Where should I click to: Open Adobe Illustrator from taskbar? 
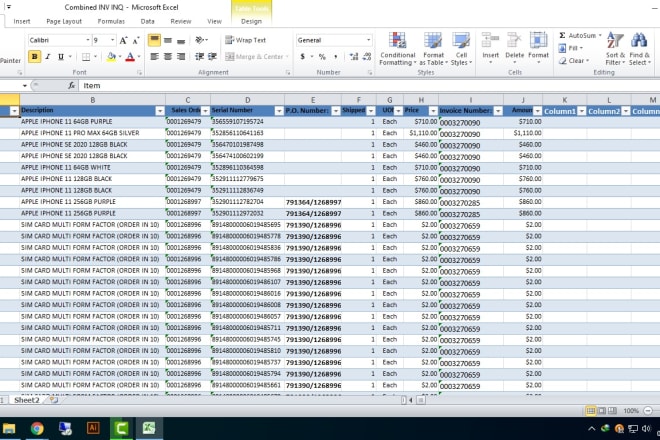93,429
